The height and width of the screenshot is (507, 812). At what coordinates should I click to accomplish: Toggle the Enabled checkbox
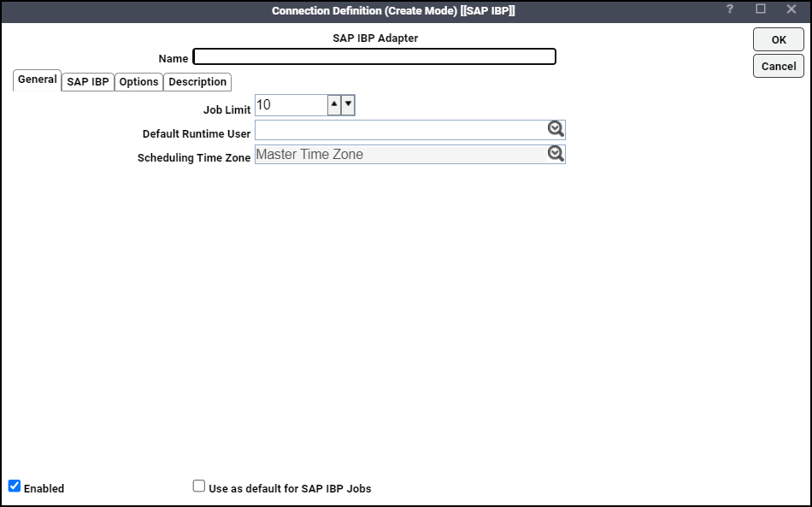[15, 486]
